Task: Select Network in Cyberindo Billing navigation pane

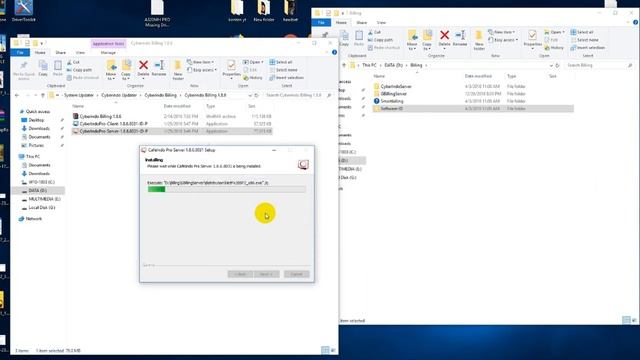Action: coord(33,219)
